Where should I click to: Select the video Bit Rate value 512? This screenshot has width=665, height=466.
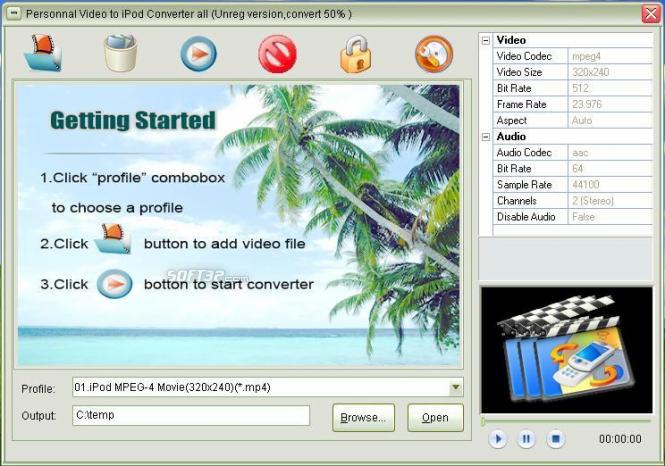610,88
